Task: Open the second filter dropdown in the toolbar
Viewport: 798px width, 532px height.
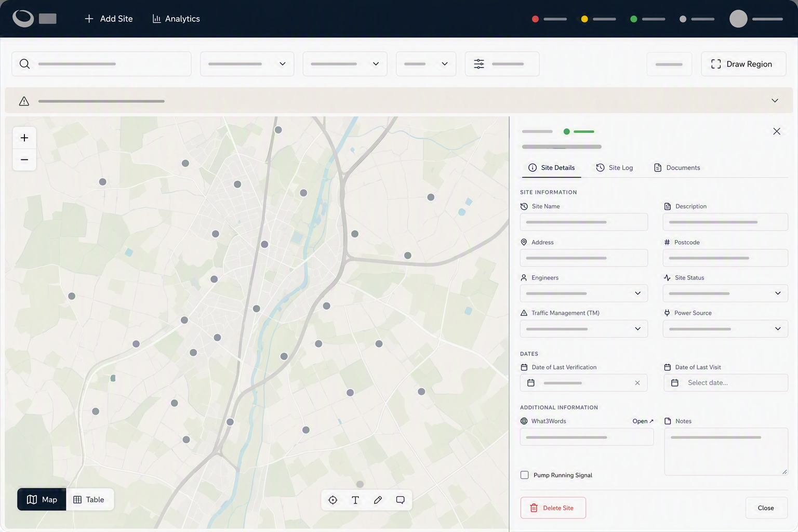Action: coord(345,64)
